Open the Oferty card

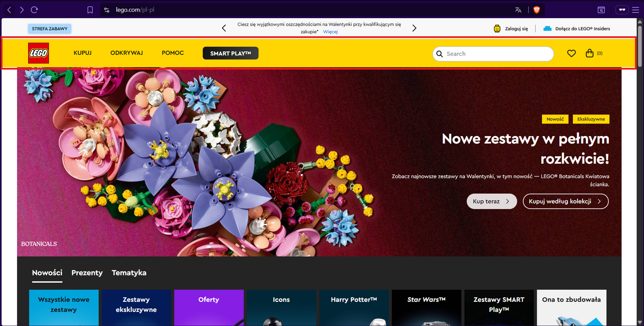[x=209, y=307]
